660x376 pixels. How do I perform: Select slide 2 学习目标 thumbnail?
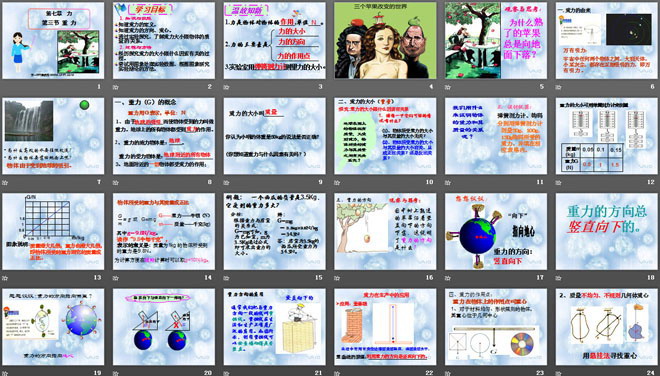pos(164,40)
